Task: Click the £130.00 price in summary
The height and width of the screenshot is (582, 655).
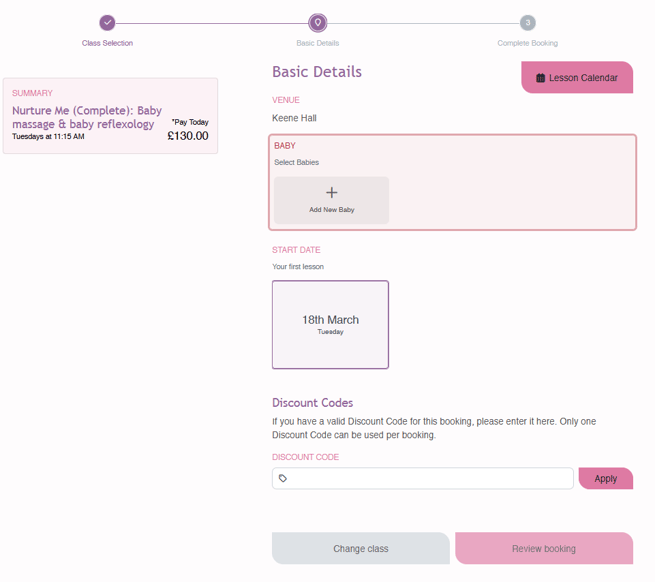Action: pyautogui.click(x=188, y=136)
